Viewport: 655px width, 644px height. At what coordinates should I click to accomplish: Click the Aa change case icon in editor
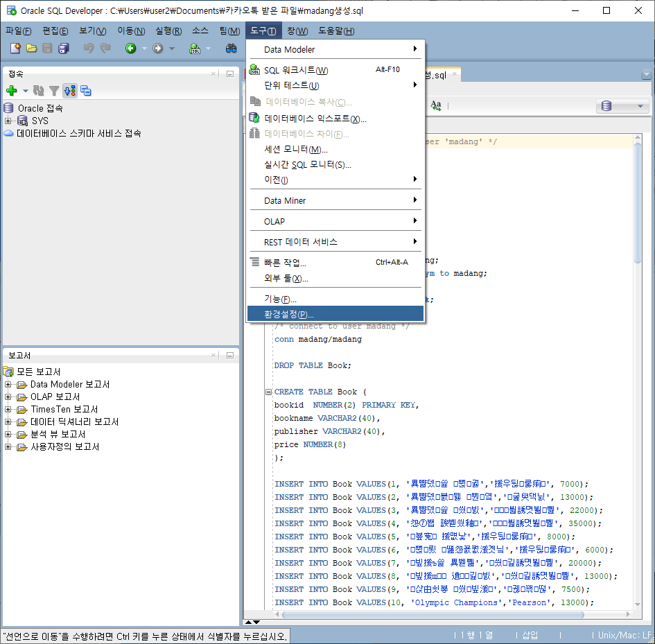point(436,105)
